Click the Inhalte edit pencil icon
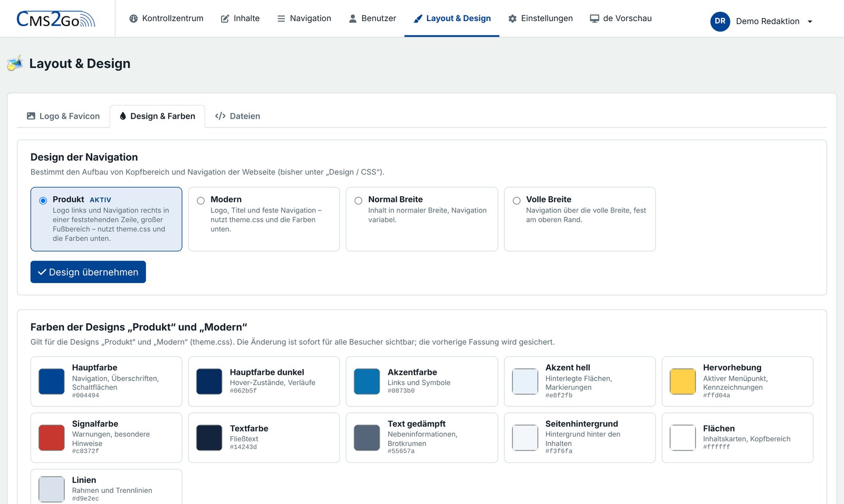Image resolution: width=844 pixels, height=504 pixels. tap(225, 18)
